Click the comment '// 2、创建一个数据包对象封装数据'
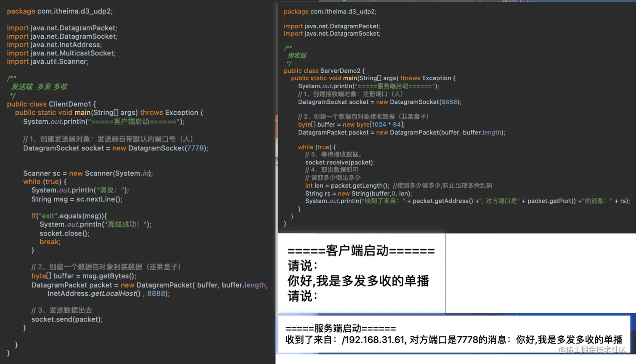The height and width of the screenshot is (364, 636). 106,267
